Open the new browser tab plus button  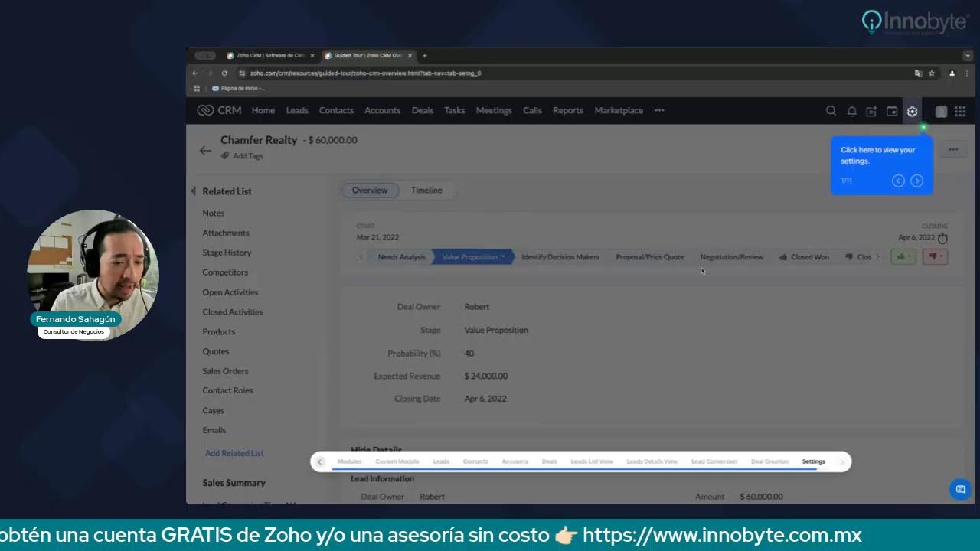point(425,55)
